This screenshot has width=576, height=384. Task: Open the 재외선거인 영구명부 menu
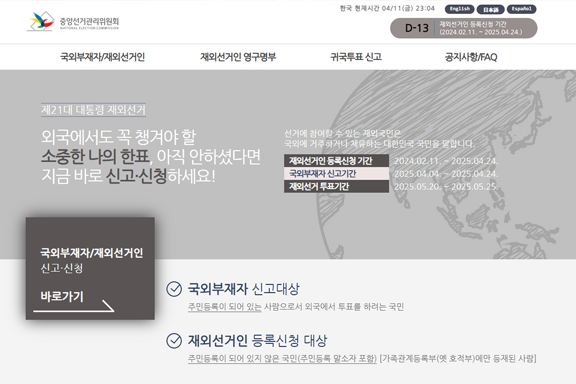tap(238, 57)
